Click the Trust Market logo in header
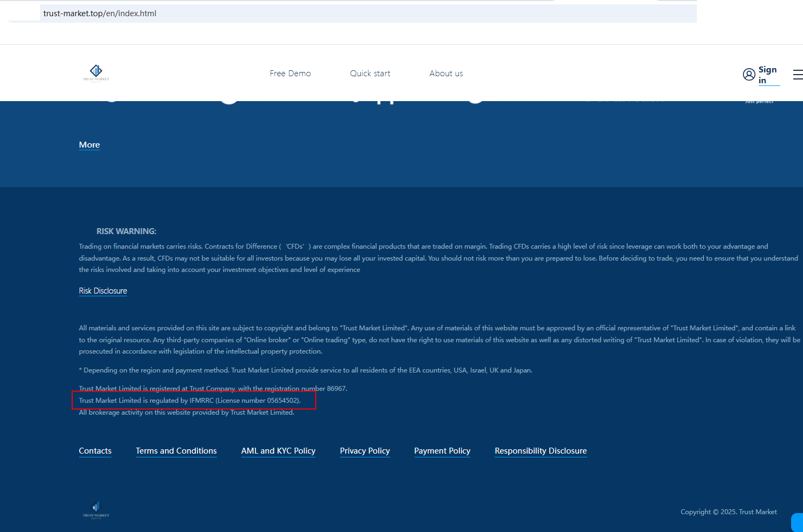This screenshot has height=532, width=803. click(x=96, y=73)
